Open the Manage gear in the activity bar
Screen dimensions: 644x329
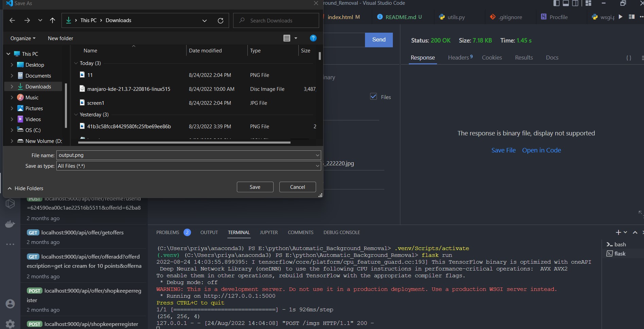click(x=10, y=324)
